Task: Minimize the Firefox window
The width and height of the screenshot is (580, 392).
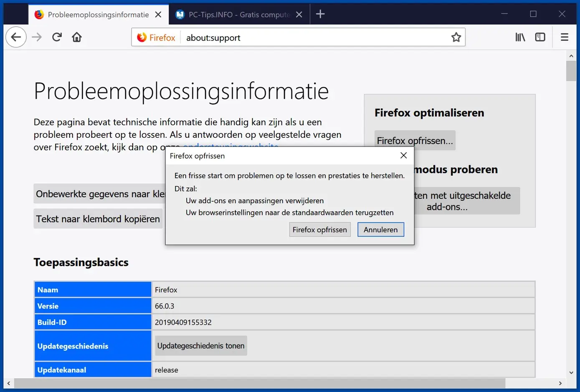Action: tap(504, 14)
